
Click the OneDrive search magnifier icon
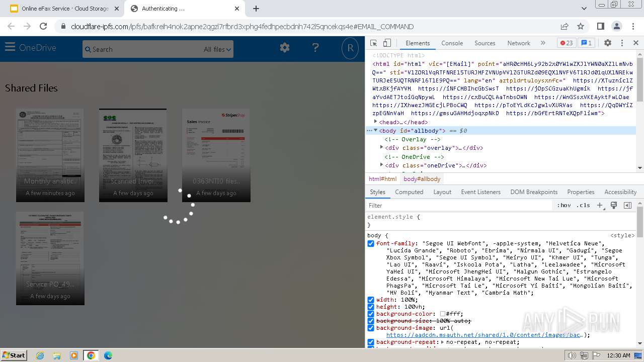(88, 49)
